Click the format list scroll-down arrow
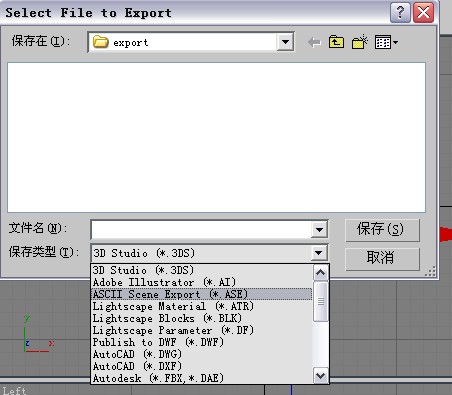This screenshot has width=452, height=395. (321, 376)
